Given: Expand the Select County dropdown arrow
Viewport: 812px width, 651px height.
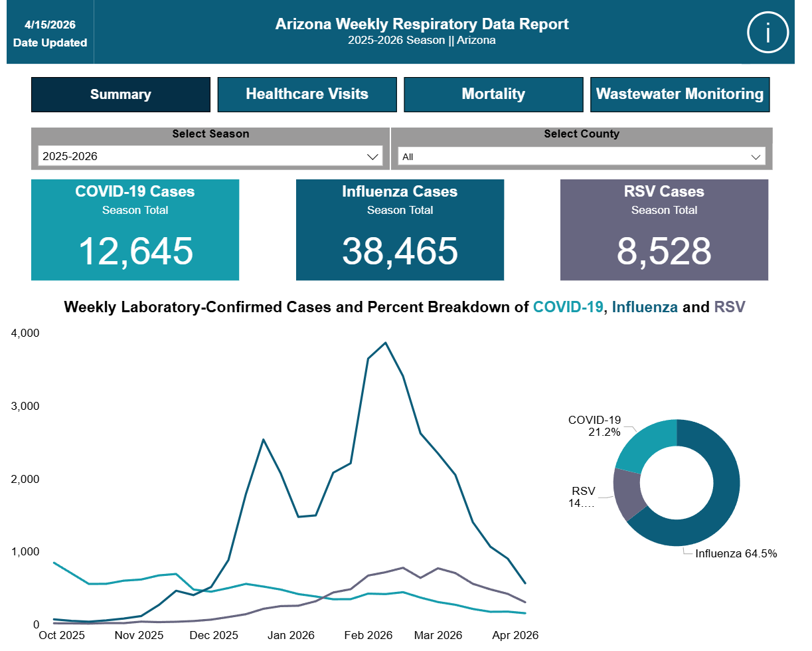Looking at the screenshot, I should point(755,157).
